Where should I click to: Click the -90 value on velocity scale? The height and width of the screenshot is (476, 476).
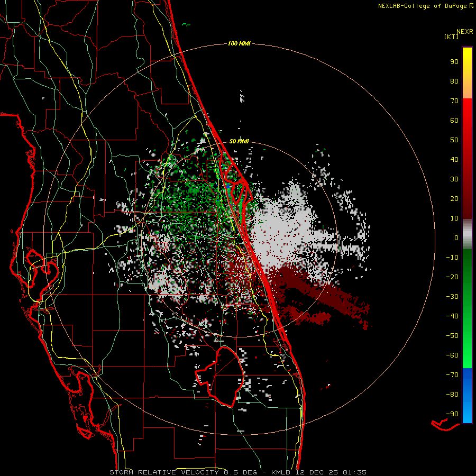coord(452,414)
